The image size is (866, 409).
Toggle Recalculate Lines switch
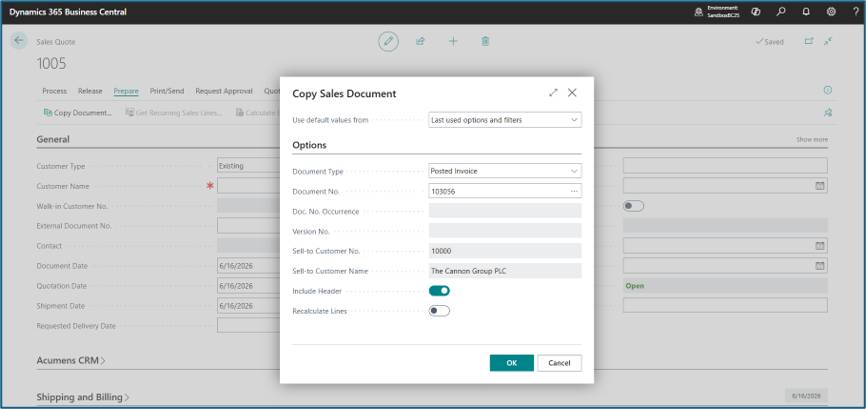[439, 311]
